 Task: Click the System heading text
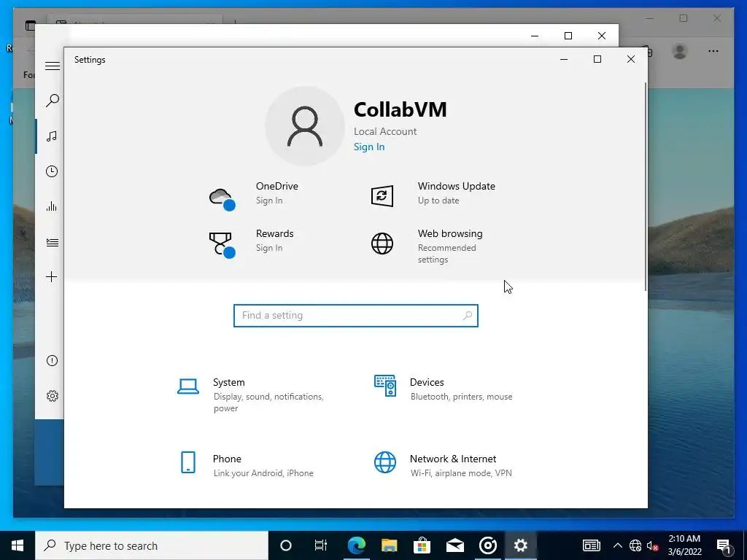pyautogui.click(x=228, y=382)
